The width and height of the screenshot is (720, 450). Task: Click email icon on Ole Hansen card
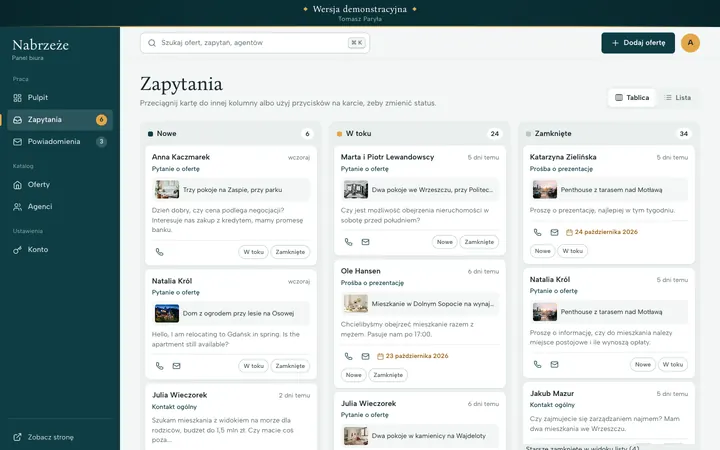tap(366, 356)
